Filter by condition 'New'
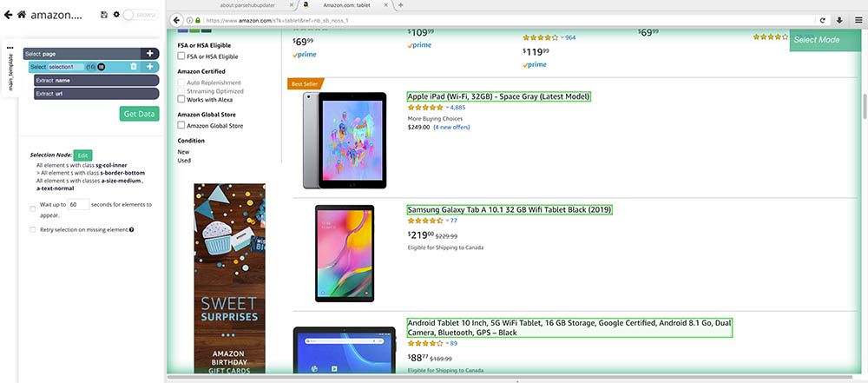Image resolution: width=868 pixels, height=383 pixels. click(183, 152)
